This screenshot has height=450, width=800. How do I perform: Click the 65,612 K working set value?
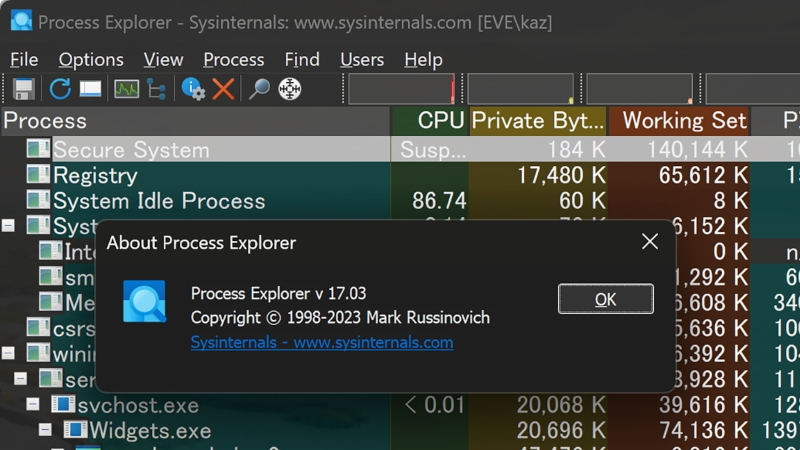(704, 176)
